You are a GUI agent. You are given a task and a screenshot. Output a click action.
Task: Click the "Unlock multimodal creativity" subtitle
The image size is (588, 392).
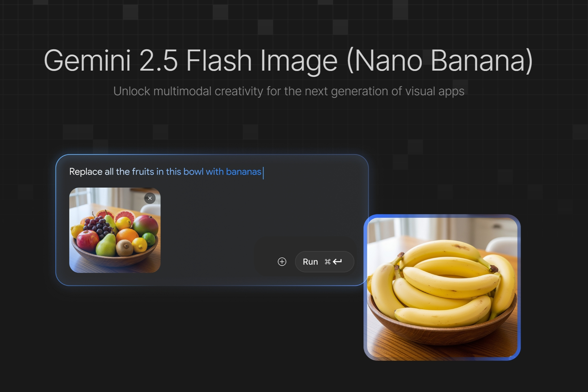(289, 91)
